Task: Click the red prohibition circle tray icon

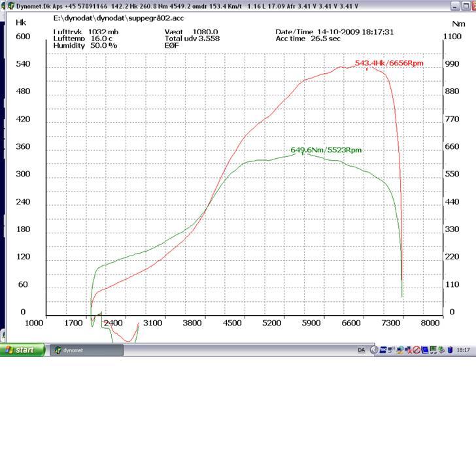Action: 416,350
